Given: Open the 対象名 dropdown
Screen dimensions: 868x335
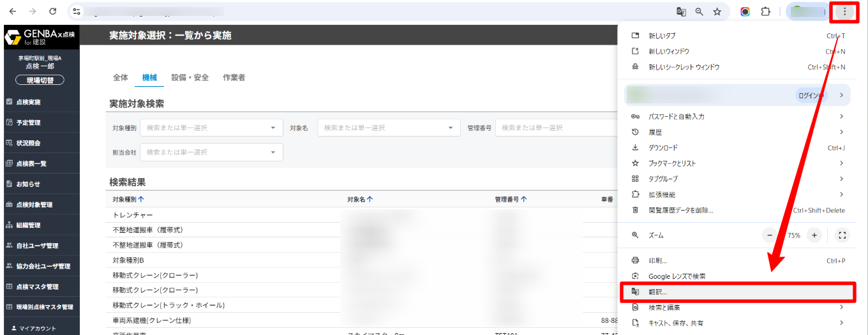Looking at the screenshot, I should (x=389, y=128).
